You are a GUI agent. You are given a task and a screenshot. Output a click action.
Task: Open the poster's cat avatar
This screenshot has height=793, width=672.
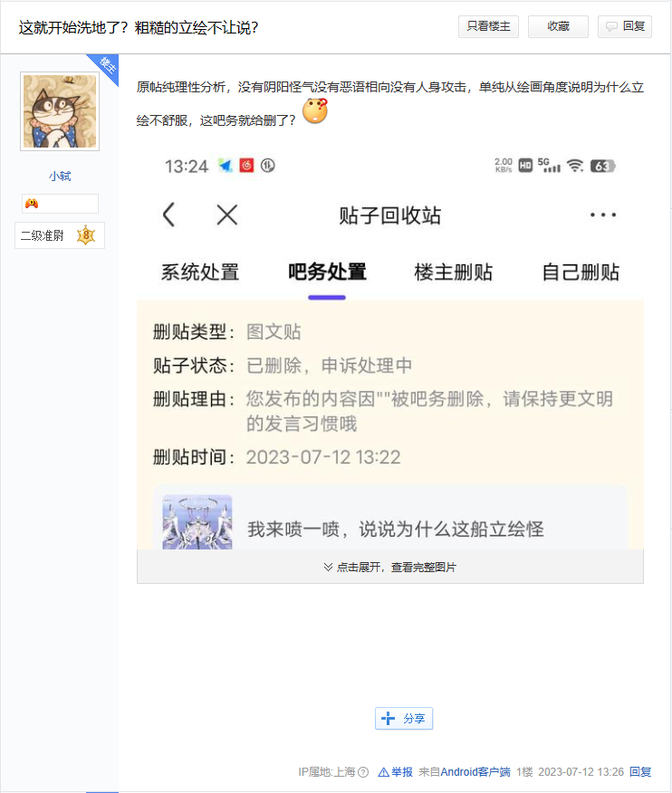[60, 111]
